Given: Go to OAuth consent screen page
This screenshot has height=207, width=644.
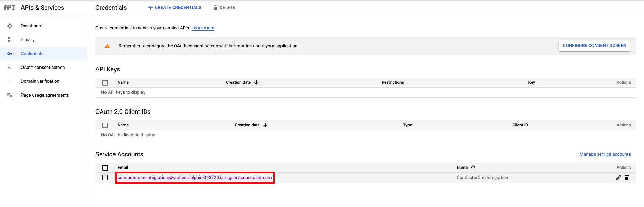Looking at the screenshot, I should 43,67.
